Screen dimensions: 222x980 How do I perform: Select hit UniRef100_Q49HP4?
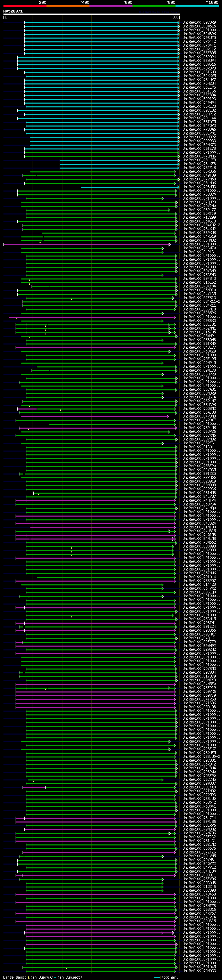click(199, 103)
